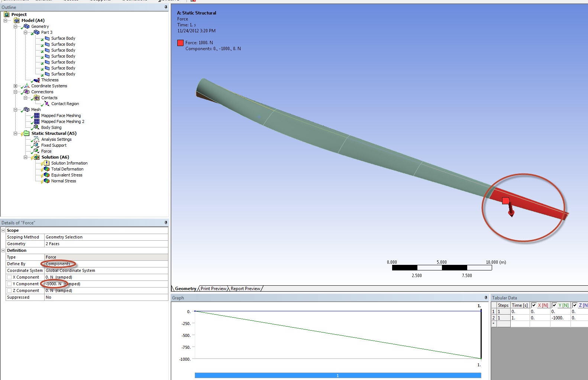The image size is (588, 380).
Task: Toggle the X Component checkbox in Details
Action: [x=9, y=277]
